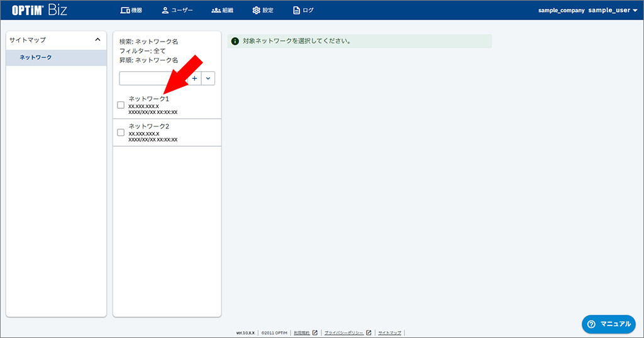Open the 組織 organization menu
Viewport: 644px width, 338px height.
(222, 10)
